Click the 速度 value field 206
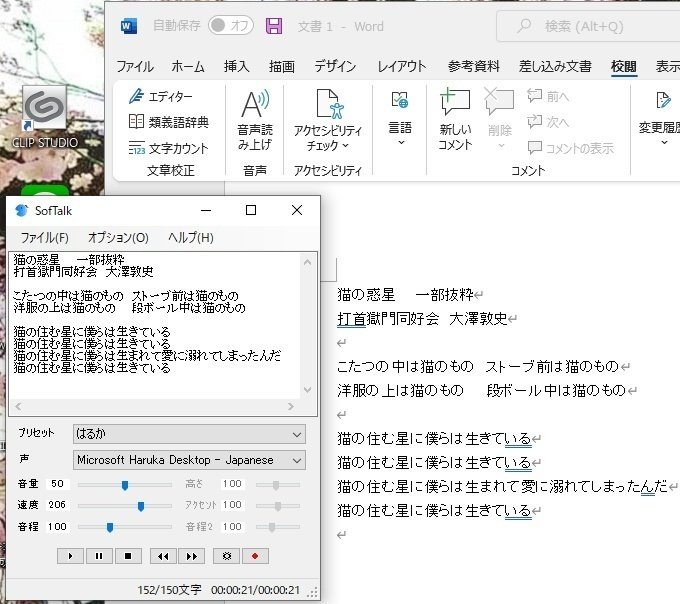Viewport: 680px width, 604px height. tap(58, 505)
